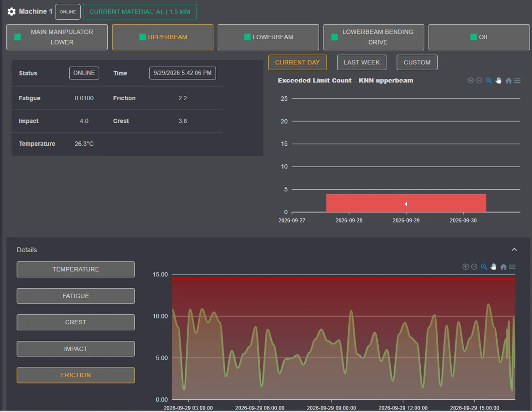Activate the pan hand tool on the KNN upperbeam chart

coord(499,80)
